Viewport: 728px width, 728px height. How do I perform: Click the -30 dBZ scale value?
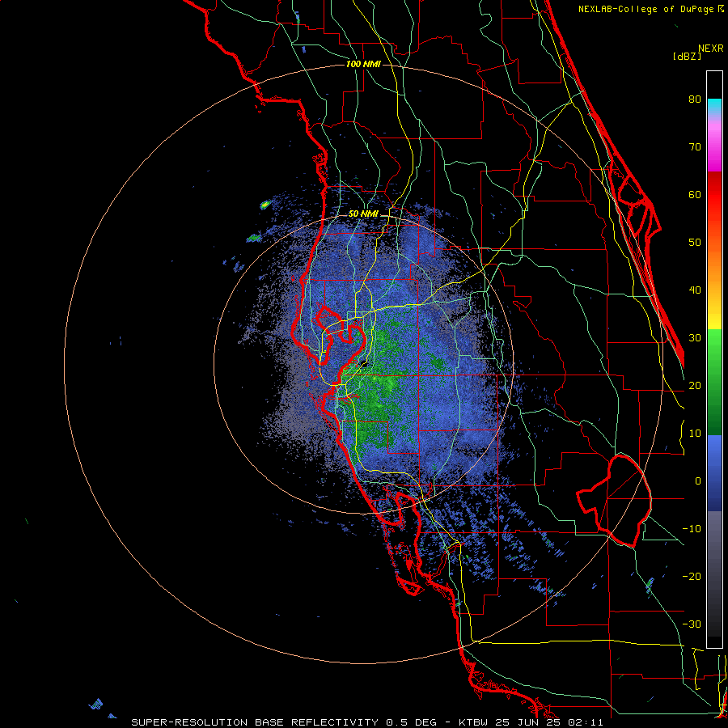coord(692,624)
